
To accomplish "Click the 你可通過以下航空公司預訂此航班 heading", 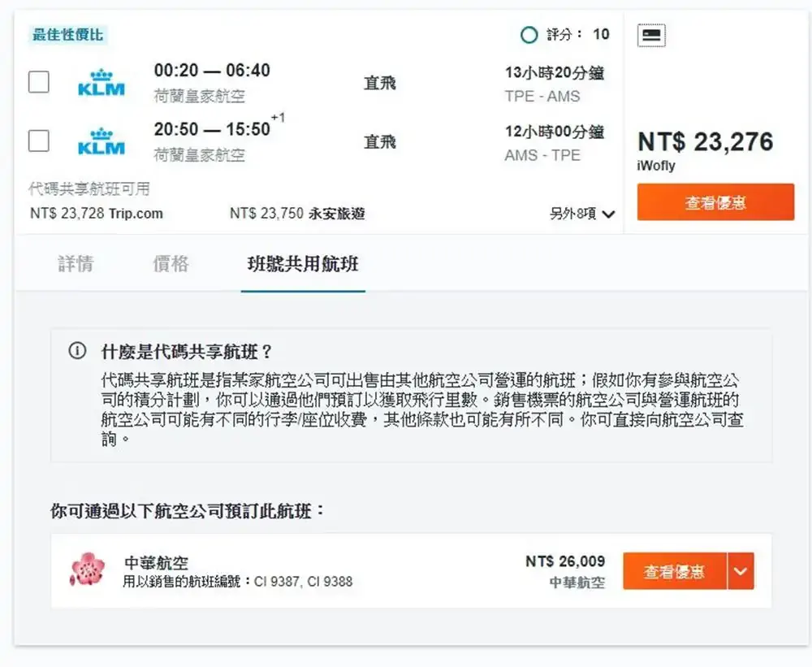I will pos(187,511).
